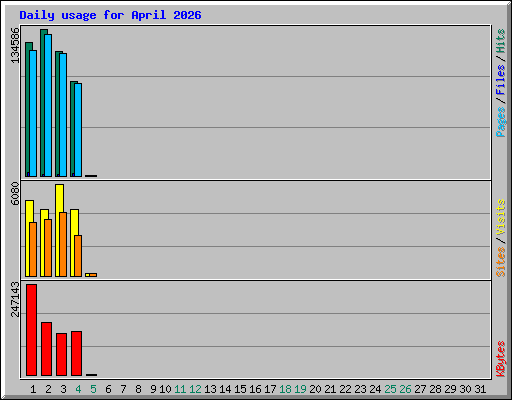The width and height of the screenshot is (512, 400).
Task: Click the day 1 red KBytes bar
Action: [x=31, y=330]
